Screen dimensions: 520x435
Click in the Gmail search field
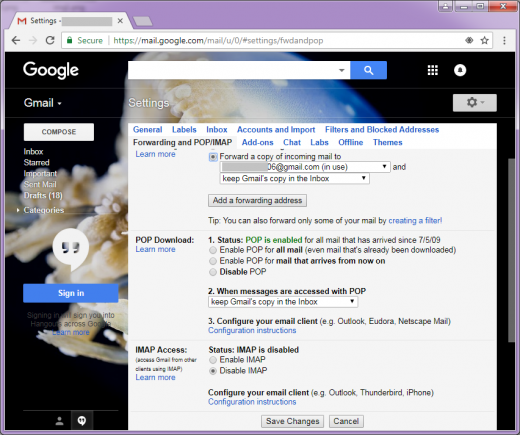pos(232,70)
